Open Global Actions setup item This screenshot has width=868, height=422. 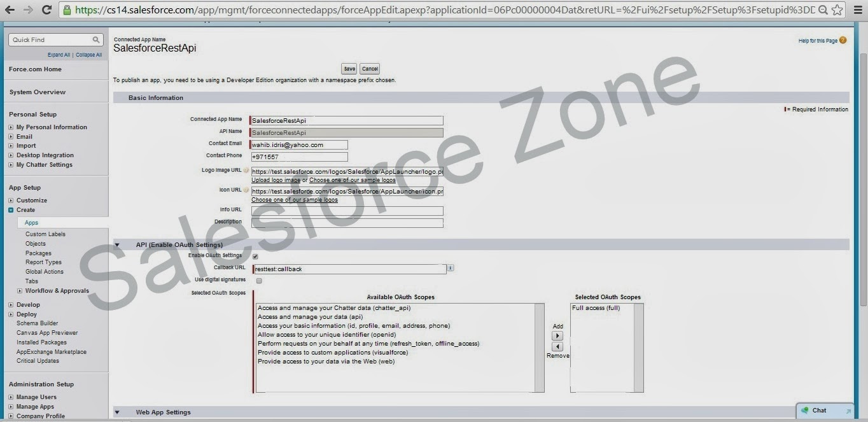pos(45,272)
